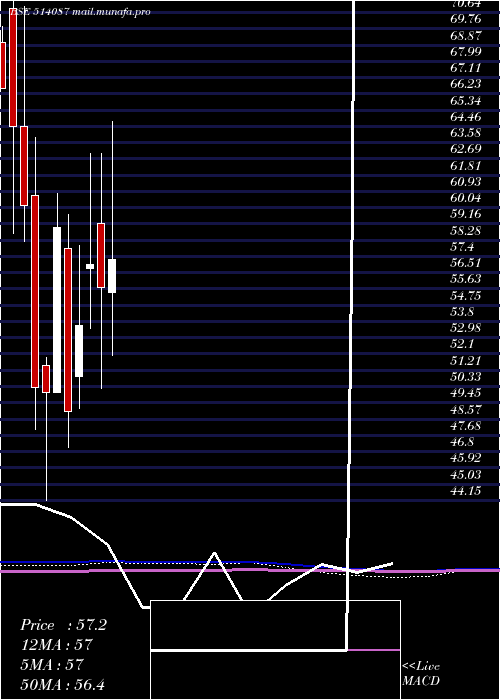Click the 57.4 axis label
This screenshot has width=500, height=700.
[462, 246]
